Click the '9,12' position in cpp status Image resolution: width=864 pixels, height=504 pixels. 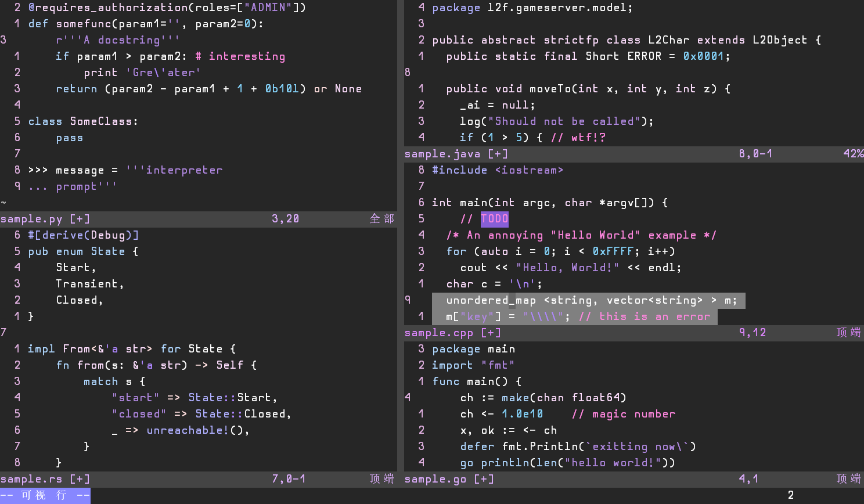coord(753,333)
